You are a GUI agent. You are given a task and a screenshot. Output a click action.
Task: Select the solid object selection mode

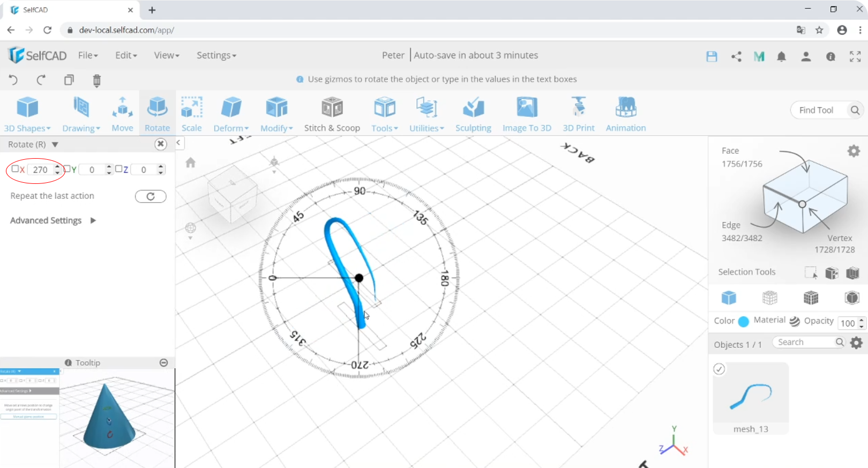click(728, 297)
